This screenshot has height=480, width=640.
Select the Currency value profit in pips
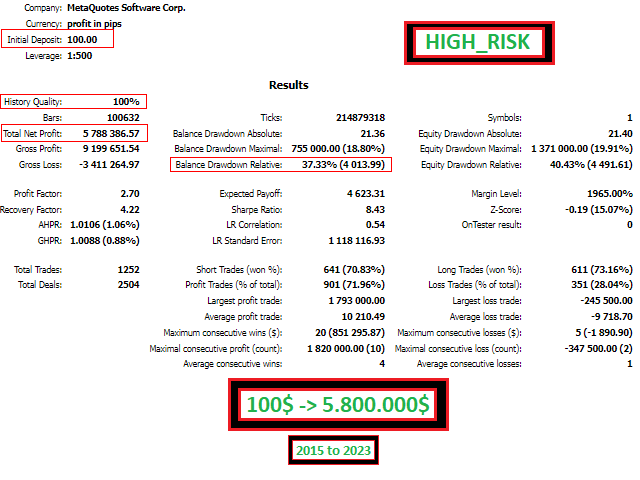pyautogui.click(x=94, y=24)
